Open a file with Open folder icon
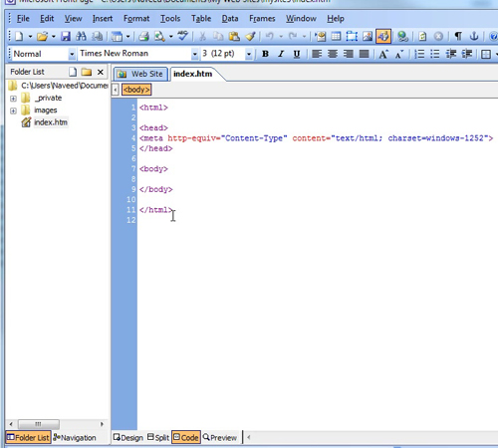This screenshot has height=448, width=498. pyautogui.click(x=42, y=36)
